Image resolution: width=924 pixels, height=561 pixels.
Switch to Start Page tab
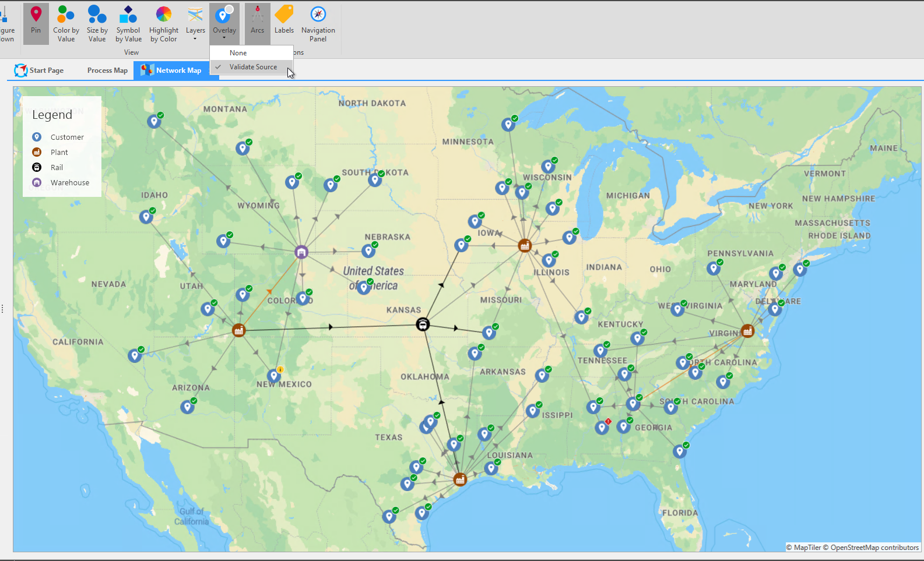coord(39,70)
